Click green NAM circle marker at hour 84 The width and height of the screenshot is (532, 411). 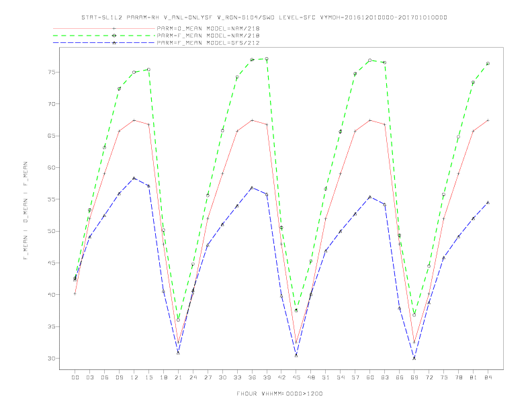point(488,63)
